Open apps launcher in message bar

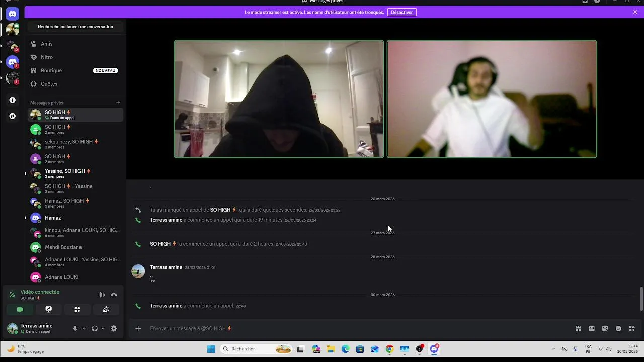click(x=632, y=328)
